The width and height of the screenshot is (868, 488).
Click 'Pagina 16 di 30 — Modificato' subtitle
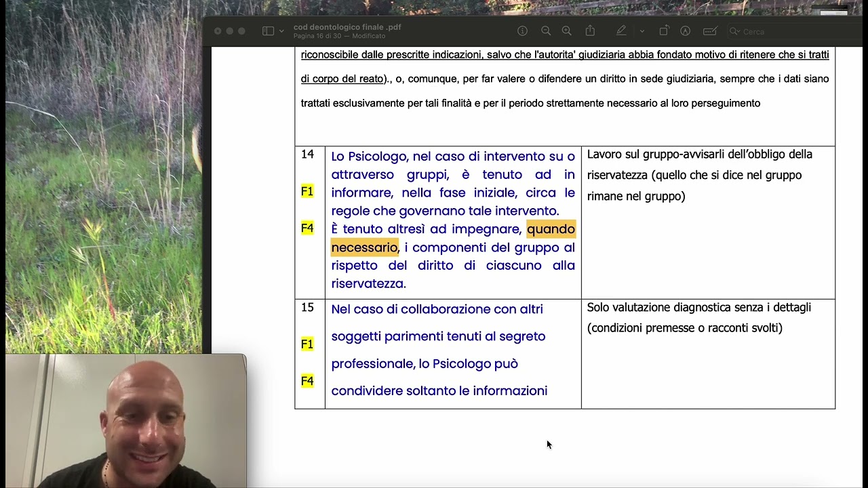(x=339, y=36)
